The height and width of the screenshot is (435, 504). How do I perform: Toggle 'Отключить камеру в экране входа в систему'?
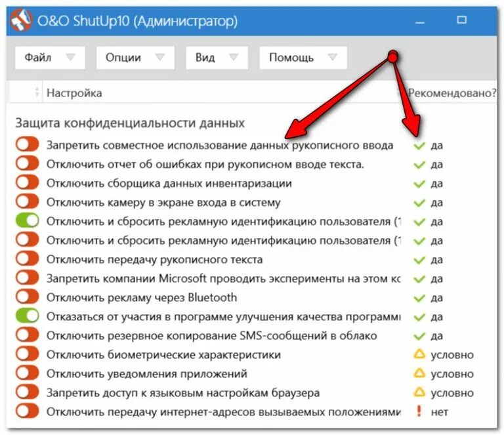pyautogui.click(x=28, y=201)
